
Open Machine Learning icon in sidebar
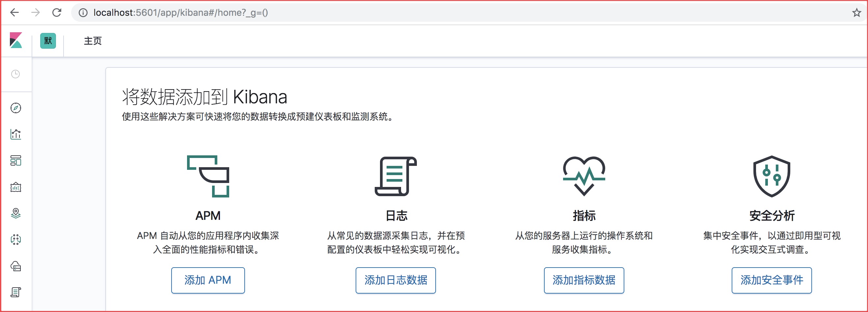coord(16,240)
